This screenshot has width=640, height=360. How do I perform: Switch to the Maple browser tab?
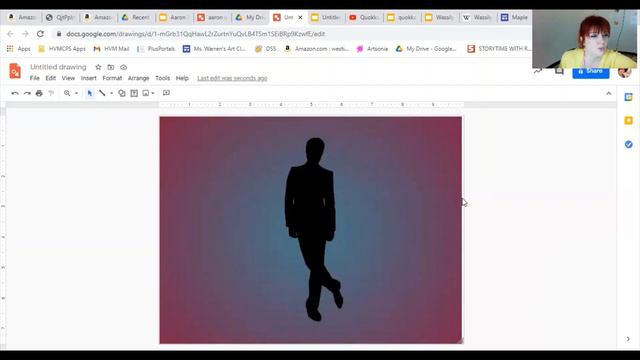tap(514, 17)
